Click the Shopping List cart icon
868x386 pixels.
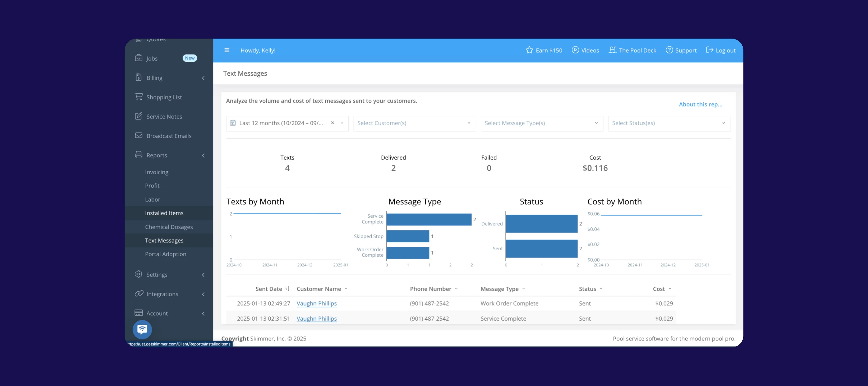pyautogui.click(x=139, y=97)
